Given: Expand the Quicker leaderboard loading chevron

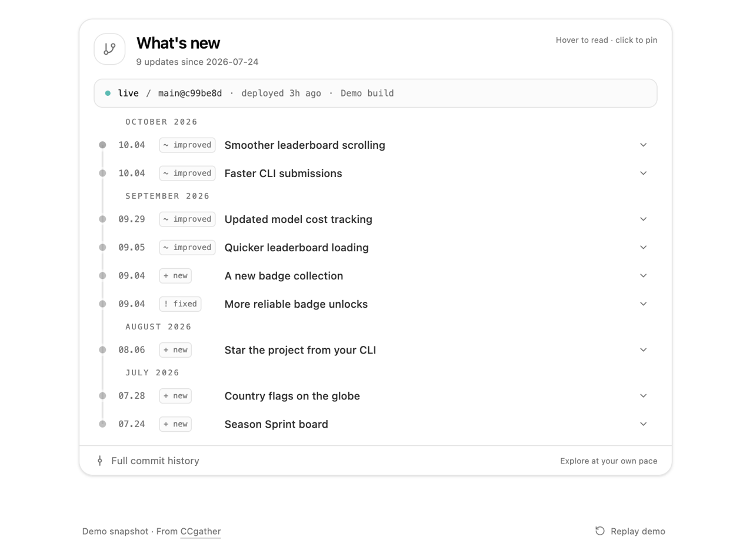Looking at the screenshot, I should pyautogui.click(x=643, y=247).
